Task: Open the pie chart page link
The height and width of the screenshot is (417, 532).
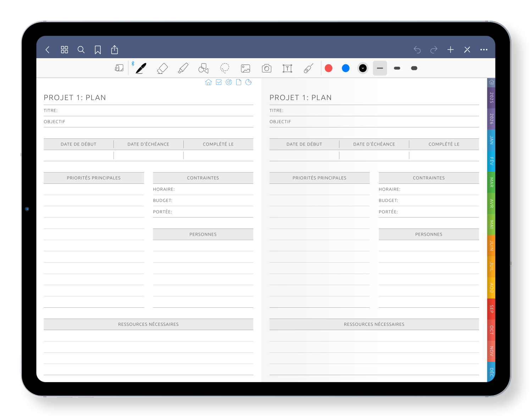Action: pyautogui.click(x=249, y=82)
